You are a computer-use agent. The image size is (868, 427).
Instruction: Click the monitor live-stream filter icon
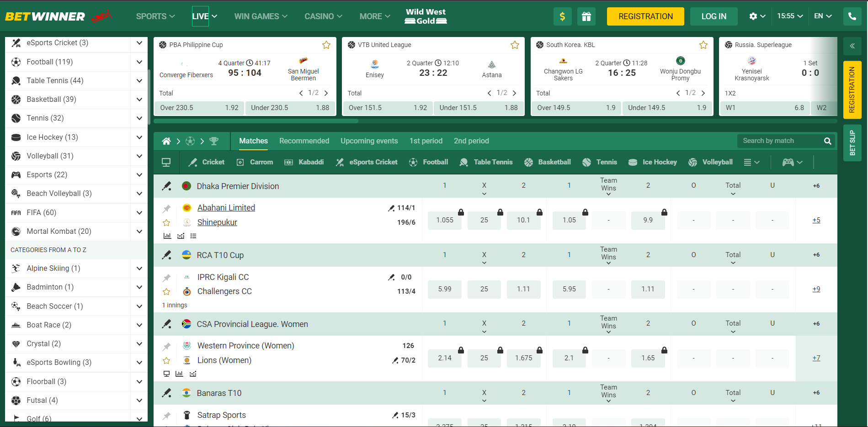point(166,162)
